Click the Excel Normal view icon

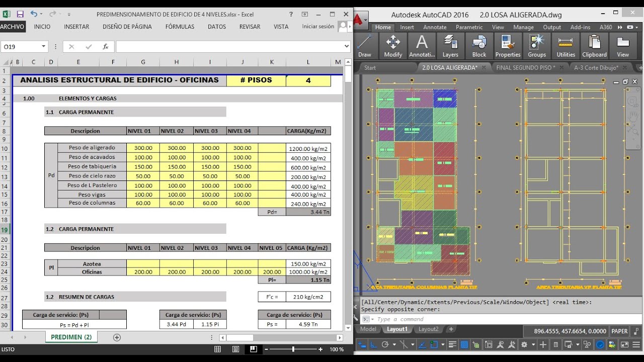217,349
